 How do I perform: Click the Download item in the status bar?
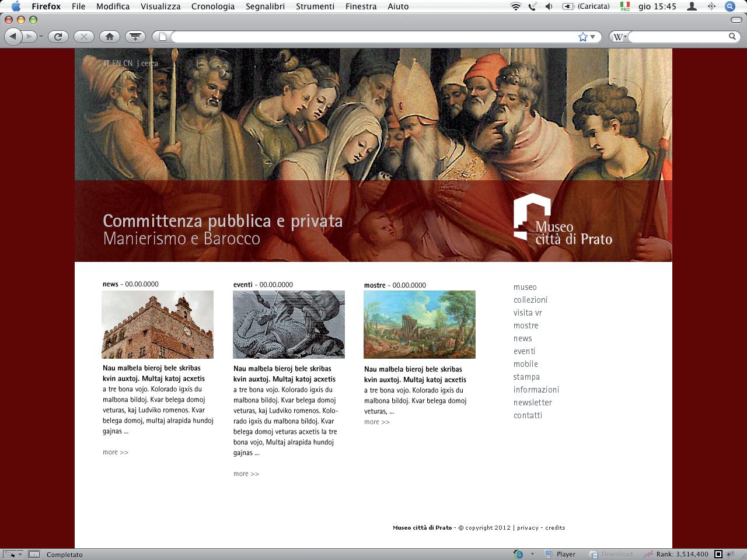coord(611,554)
